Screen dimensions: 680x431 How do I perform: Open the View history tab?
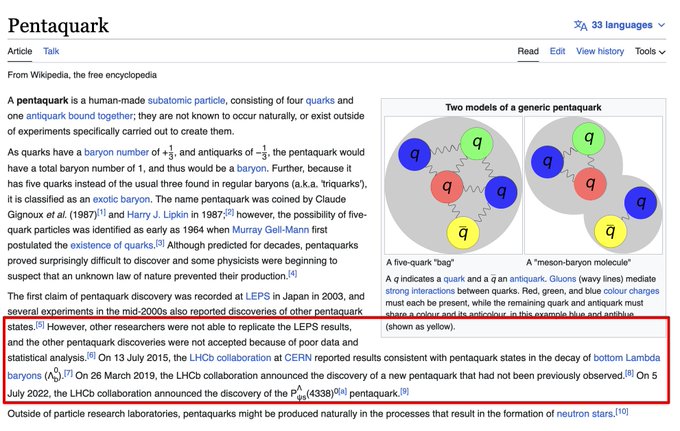point(600,51)
